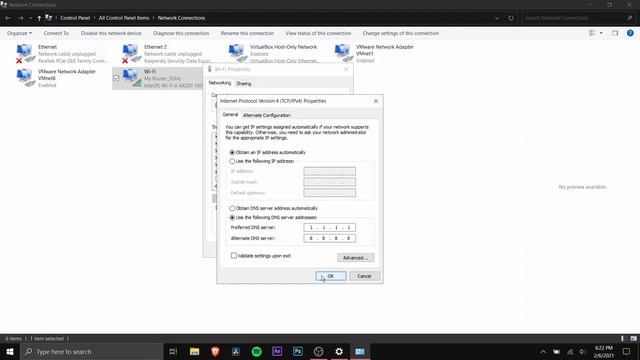640x360 pixels.
Task: Show hidden system tray icons
Action: (x=543, y=352)
